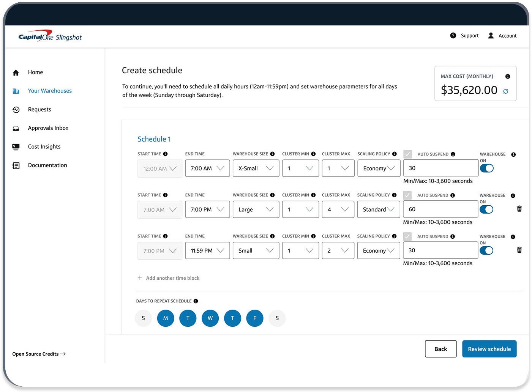
Task: Uncheck Auto Suspend on second time block
Action: tap(407, 195)
